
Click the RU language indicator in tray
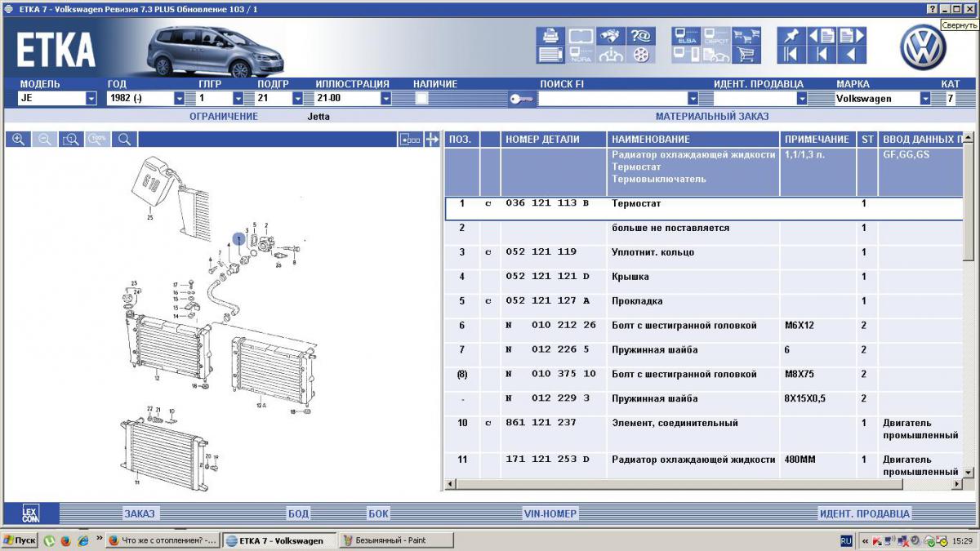tap(847, 540)
